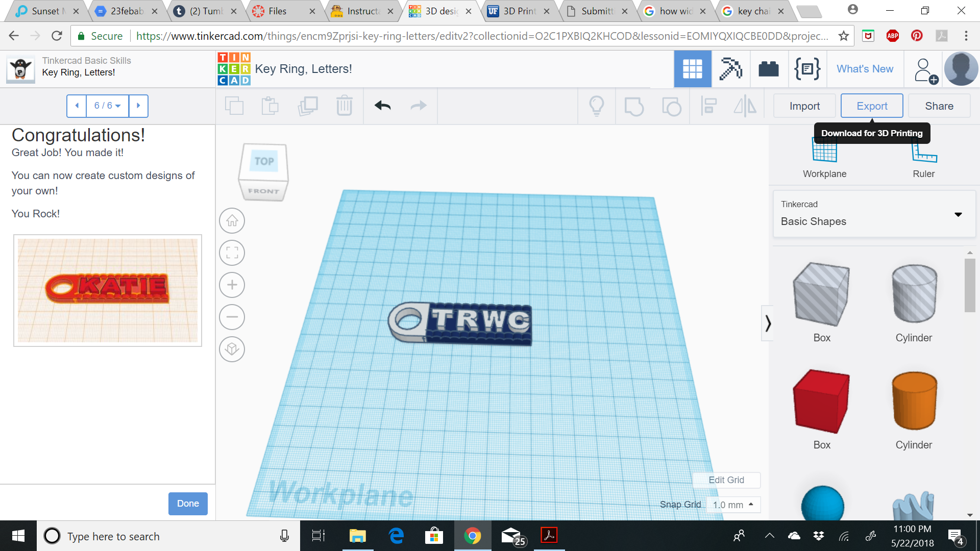Click the Done button

pos(188,504)
